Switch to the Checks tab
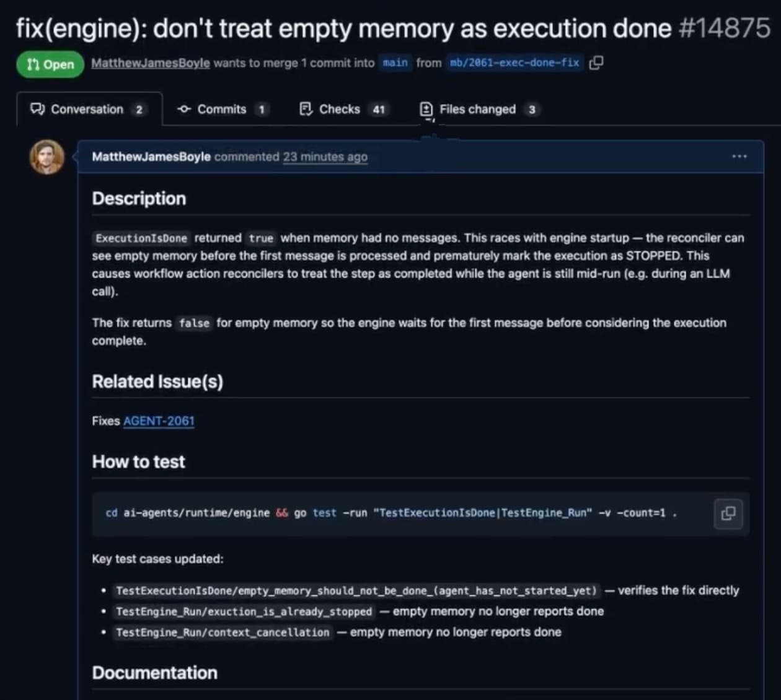The width and height of the screenshot is (781, 700). [340, 109]
